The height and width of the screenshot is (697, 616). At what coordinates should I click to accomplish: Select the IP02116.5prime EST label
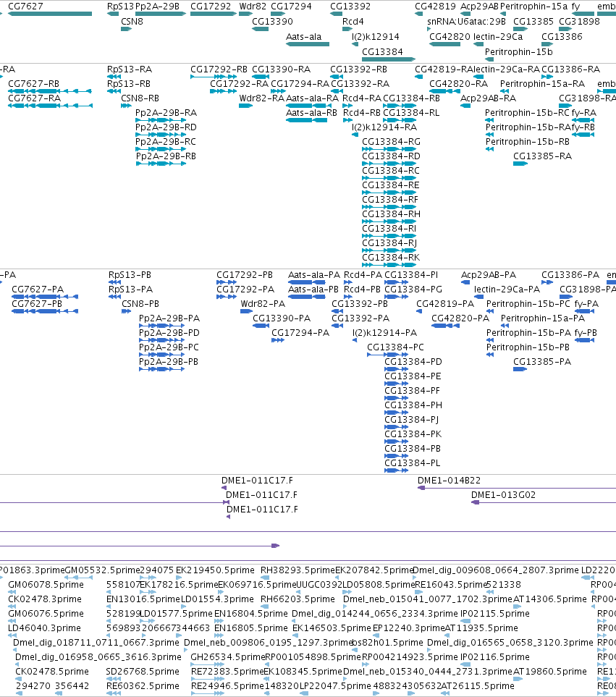coord(495,656)
